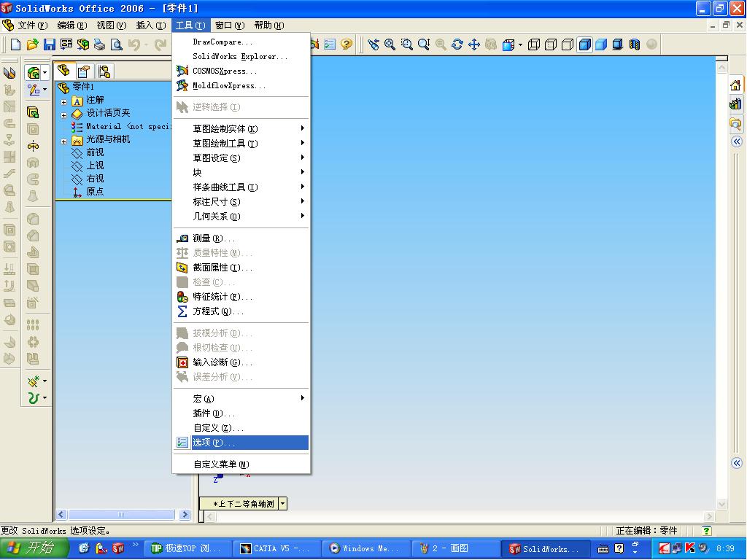Select Hidden Lines Removed display icon
This screenshot has height=560, width=747.
click(x=568, y=44)
